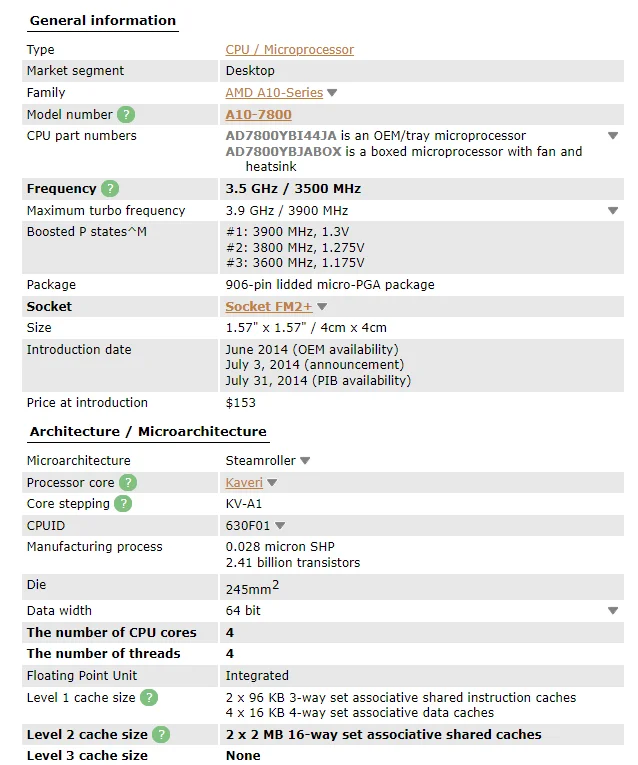Expand the Data width row arrow

tap(613, 611)
